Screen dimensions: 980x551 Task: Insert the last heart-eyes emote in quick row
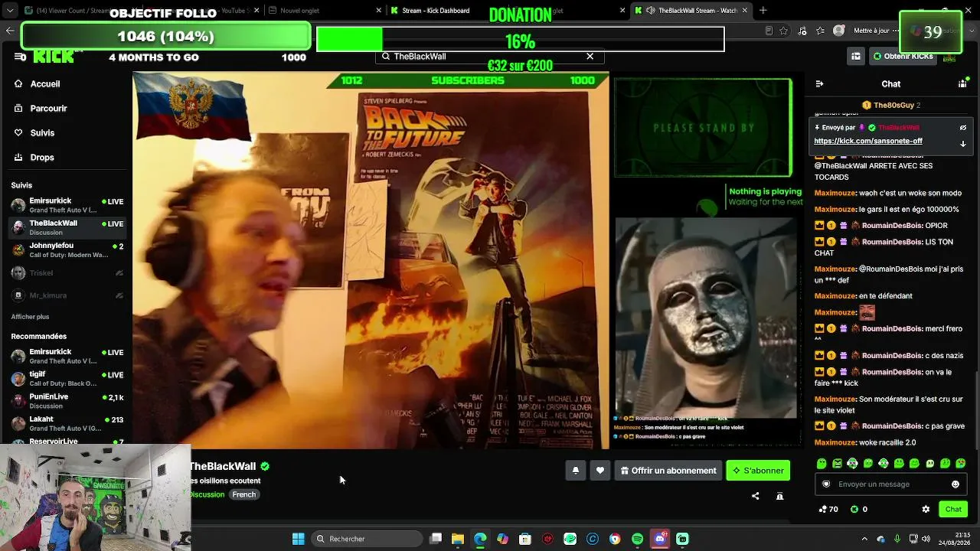(961, 464)
